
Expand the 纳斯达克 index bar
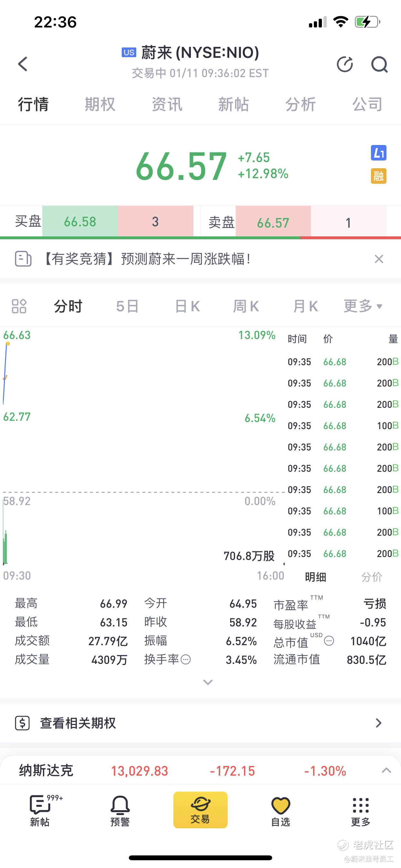(x=386, y=770)
